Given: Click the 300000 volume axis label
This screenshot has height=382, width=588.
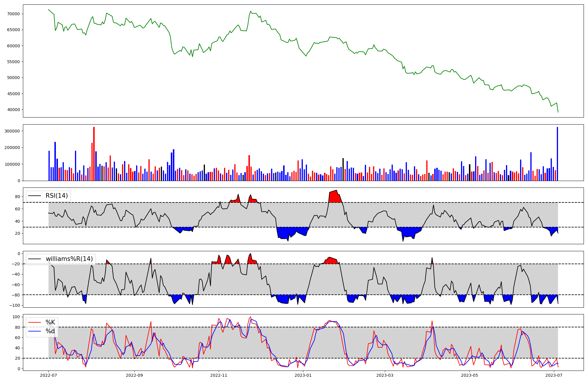Looking at the screenshot, I should pos(12,131).
